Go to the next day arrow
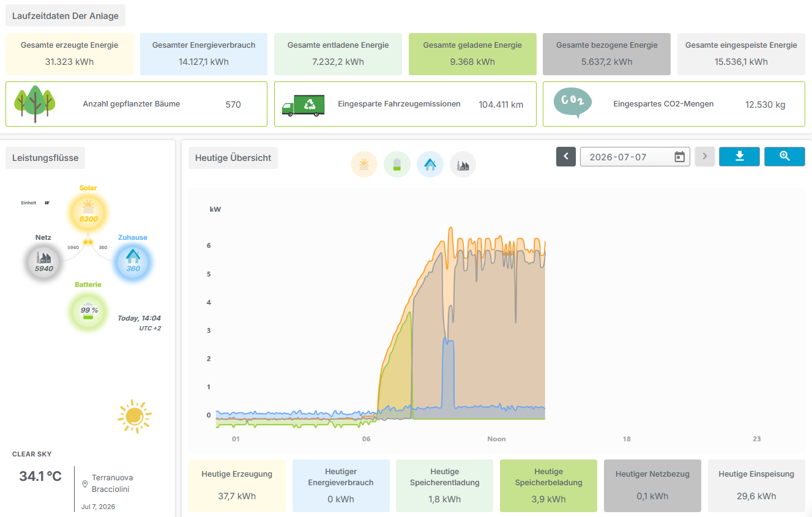Image resolution: width=812 pixels, height=517 pixels. (705, 157)
